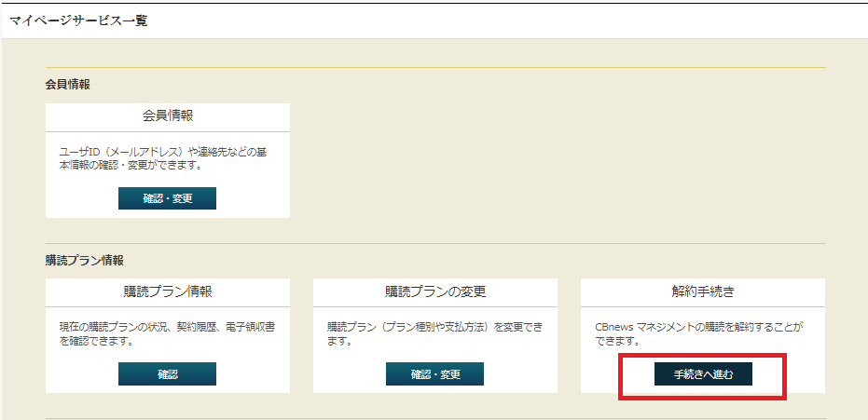Select the マイページサービス一覧 page heading
868x420 pixels.
coord(78,20)
